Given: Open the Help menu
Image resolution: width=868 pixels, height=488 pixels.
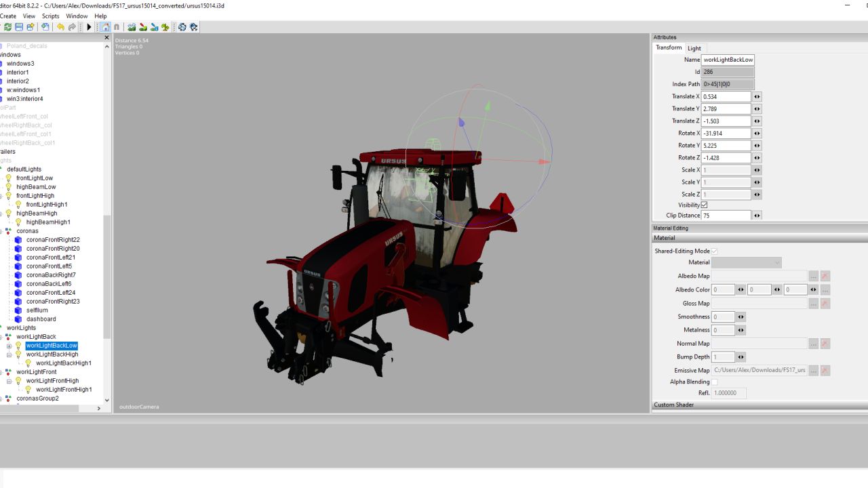Looking at the screenshot, I should pos(100,16).
